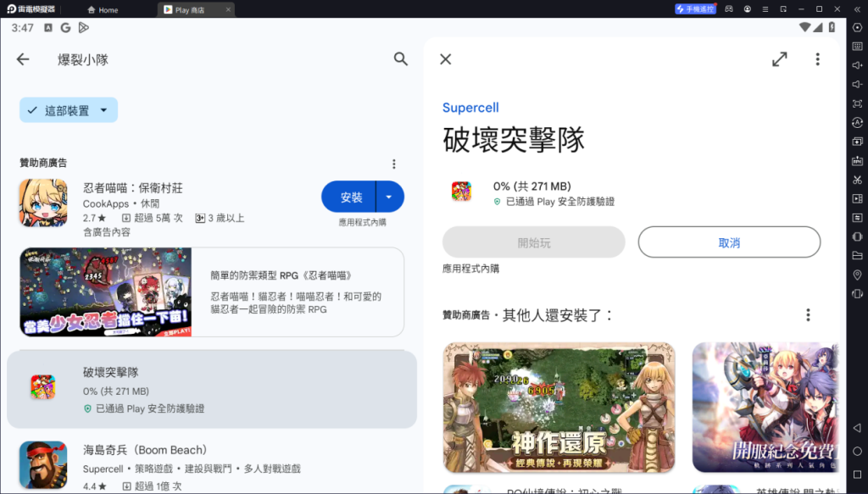Screen dimensions: 868x494
Task: Expand install options arrow beside 安裝
Action: (390, 197)
